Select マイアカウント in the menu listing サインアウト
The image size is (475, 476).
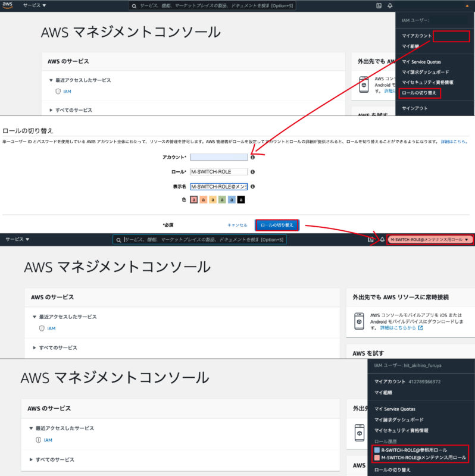tap(417, 36)
